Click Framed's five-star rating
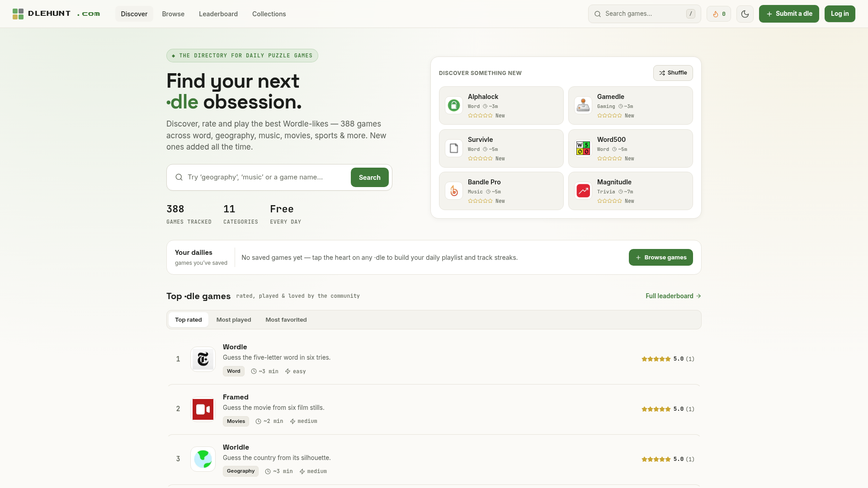The image size is (868, 488). point(656,409)
